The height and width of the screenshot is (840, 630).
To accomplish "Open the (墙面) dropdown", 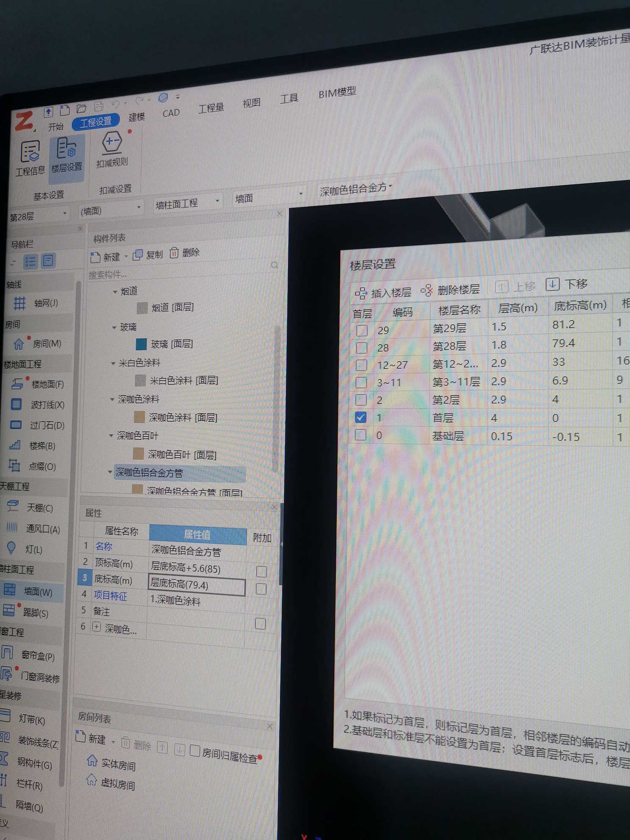I will click(138, 207).
